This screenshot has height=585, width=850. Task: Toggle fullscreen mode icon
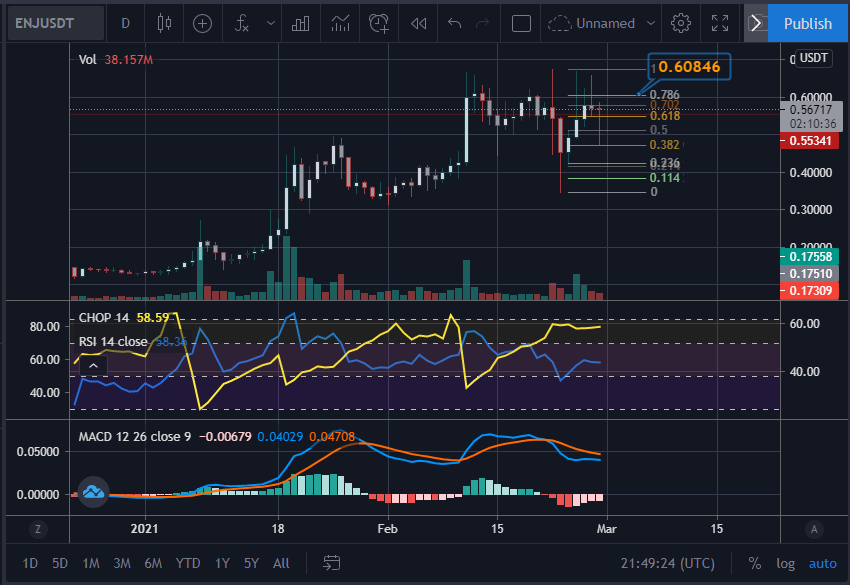point(720,23)
